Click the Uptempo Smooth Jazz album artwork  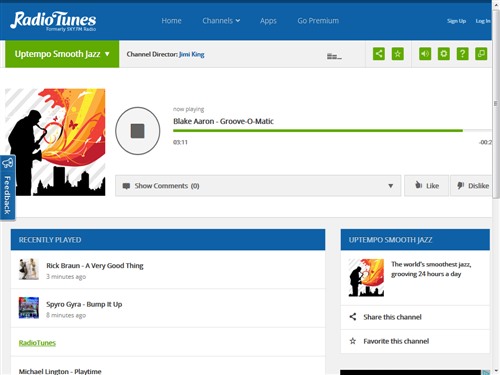pos(55,142)
